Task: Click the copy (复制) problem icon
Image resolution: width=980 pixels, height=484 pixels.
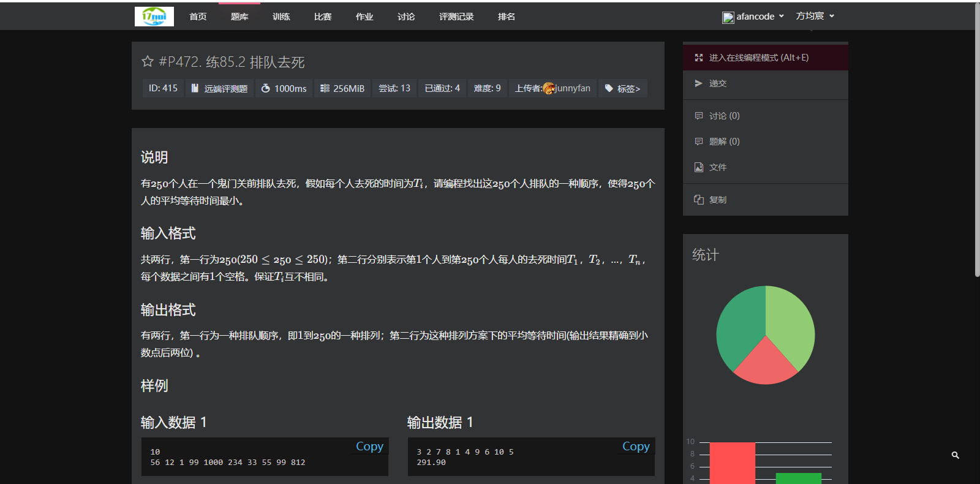Action: pyautogui.click(x=699, y=200)
